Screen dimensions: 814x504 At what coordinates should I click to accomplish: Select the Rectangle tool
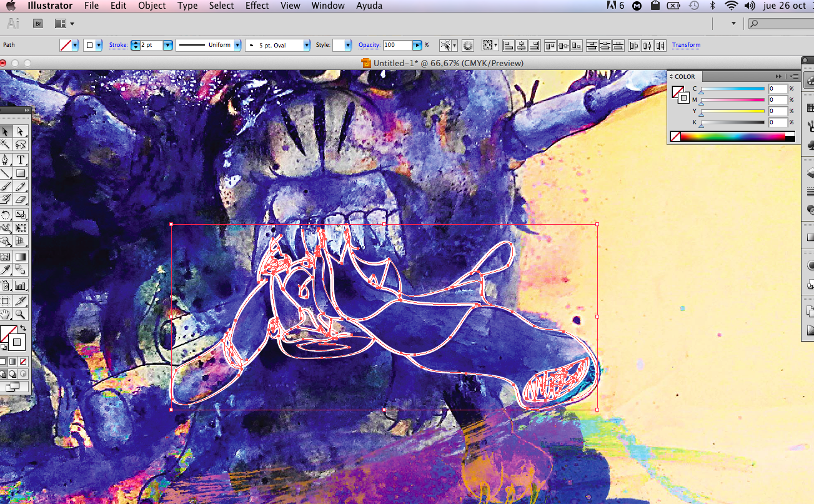pos(20,173)
